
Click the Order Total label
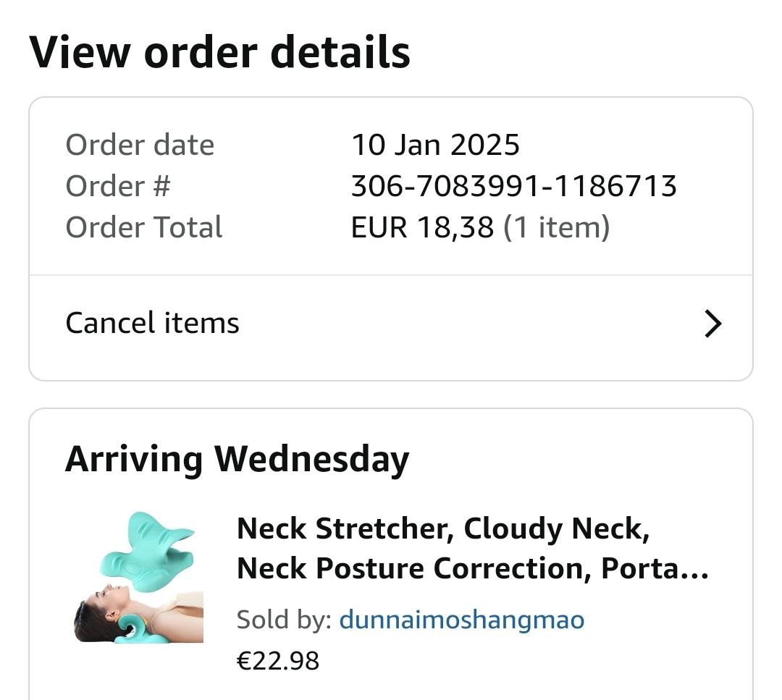coord(143,228)
